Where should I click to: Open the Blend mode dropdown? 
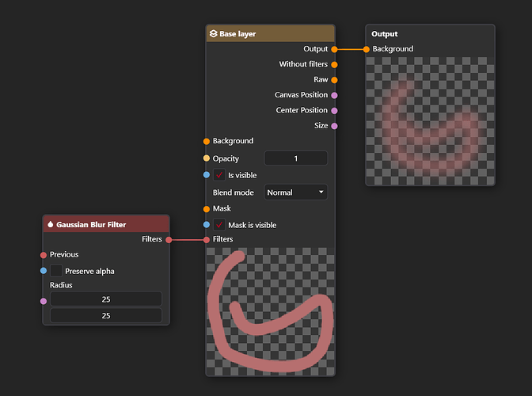point(295,192)
